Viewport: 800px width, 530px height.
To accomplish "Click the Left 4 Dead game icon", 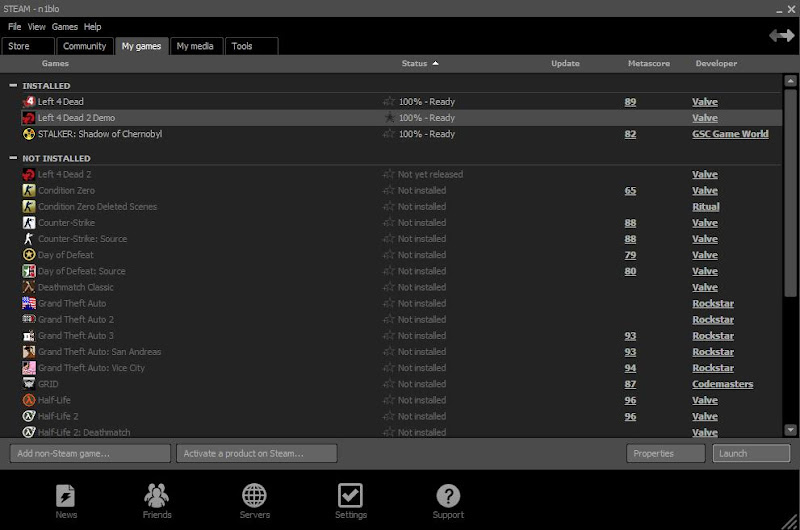I will click(29, 102).
